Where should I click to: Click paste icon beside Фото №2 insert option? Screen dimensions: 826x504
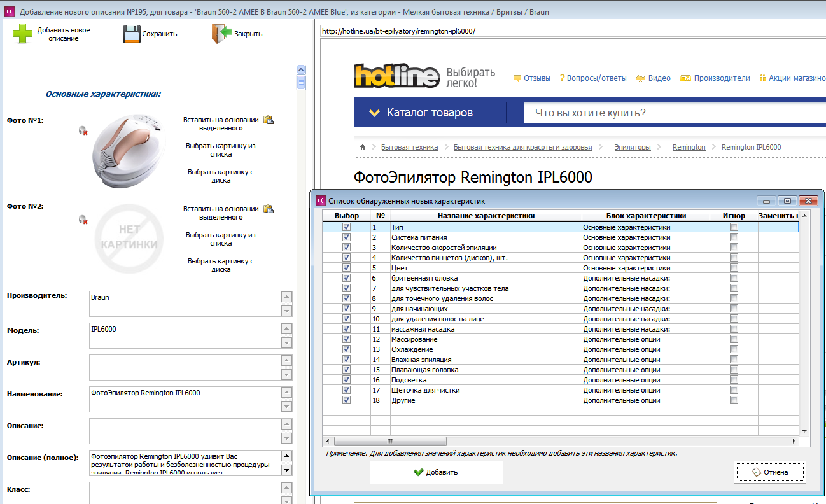[269, 209]
